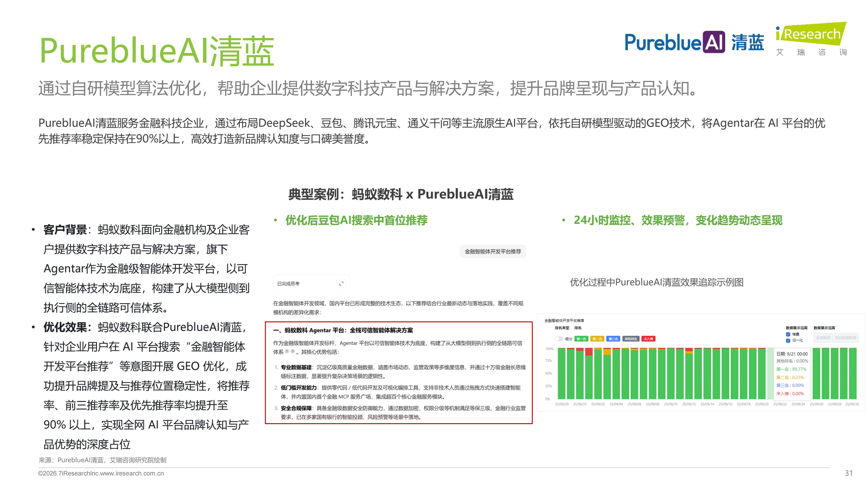The width and height of the screenshot is (868, 488).
Task: Click the iResearch 艾瑞咨询 logo
Action: (x=811, y=39)
